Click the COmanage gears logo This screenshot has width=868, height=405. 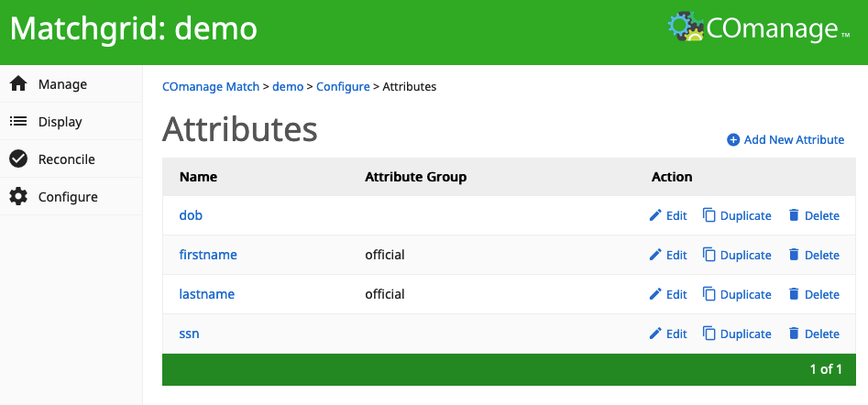point(686,27)
